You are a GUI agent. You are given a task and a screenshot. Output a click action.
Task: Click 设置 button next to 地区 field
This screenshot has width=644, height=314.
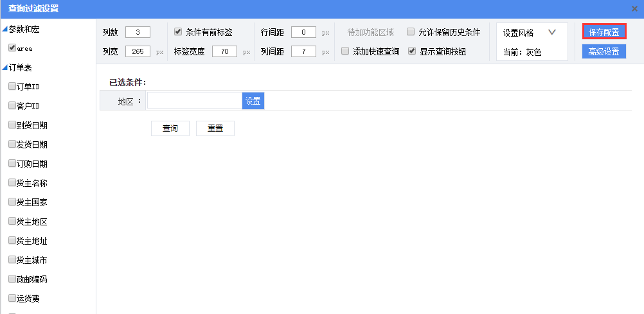(253, 101)
